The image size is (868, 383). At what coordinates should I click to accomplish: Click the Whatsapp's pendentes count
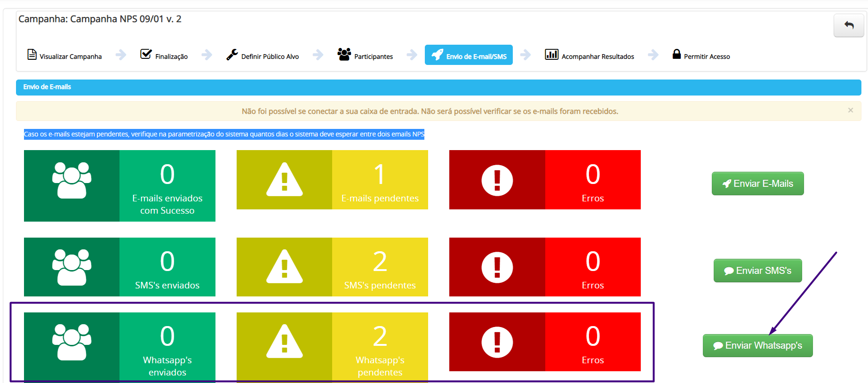click(380, 336)
